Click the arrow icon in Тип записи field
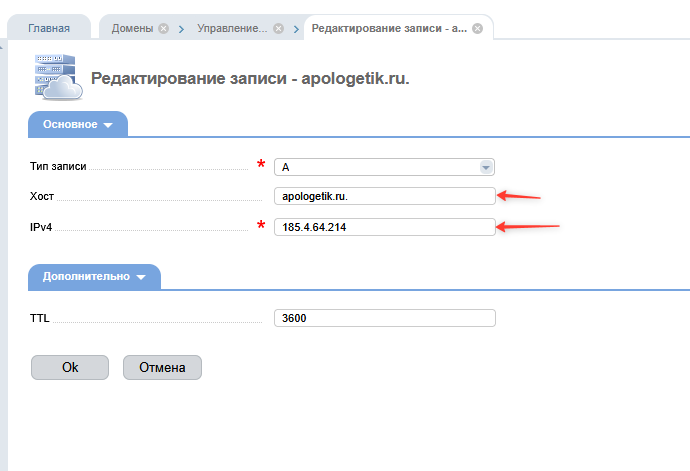 [486, 167]
